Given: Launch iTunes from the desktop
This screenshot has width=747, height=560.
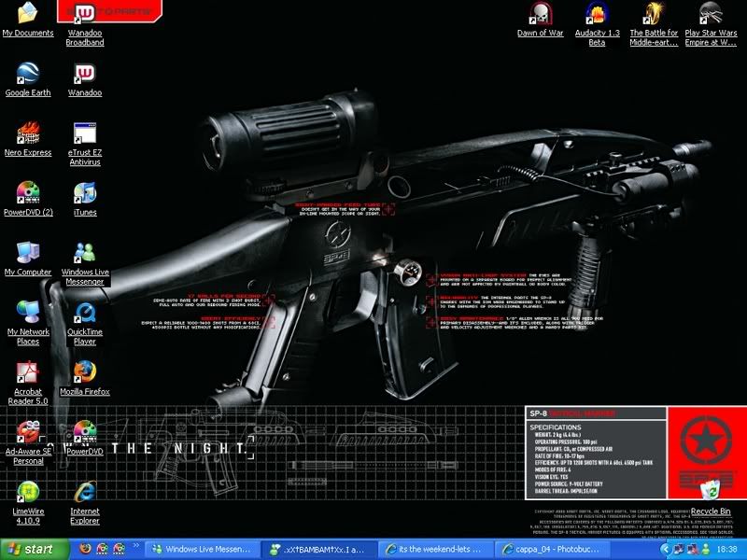Looking at the screenshot, I should 85,200.
